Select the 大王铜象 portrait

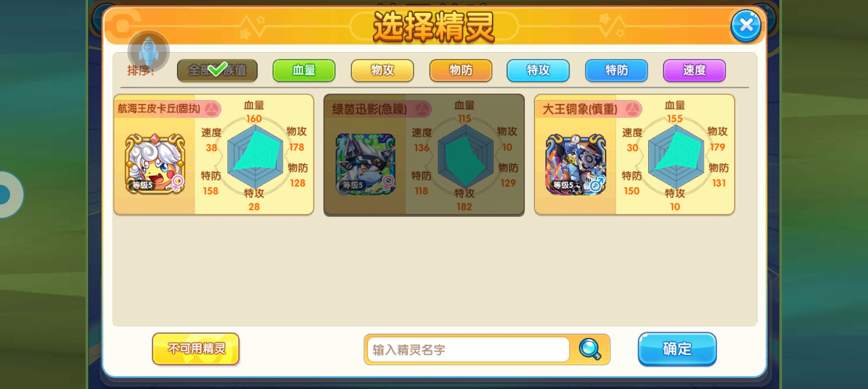[576, 164]
